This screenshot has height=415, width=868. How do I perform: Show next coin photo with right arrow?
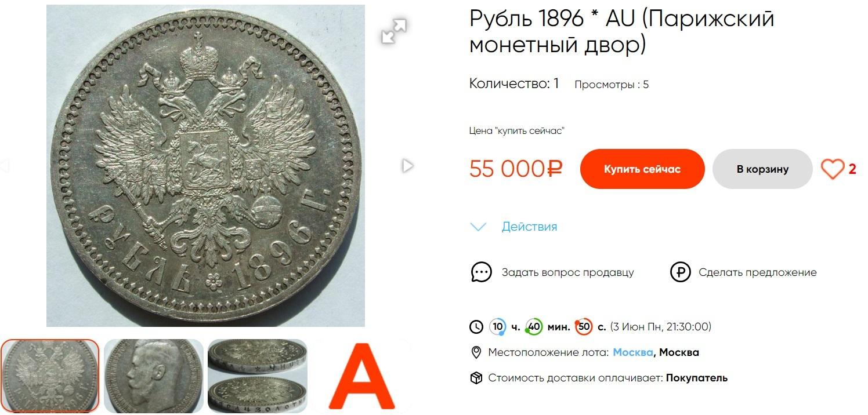(408, 166)
